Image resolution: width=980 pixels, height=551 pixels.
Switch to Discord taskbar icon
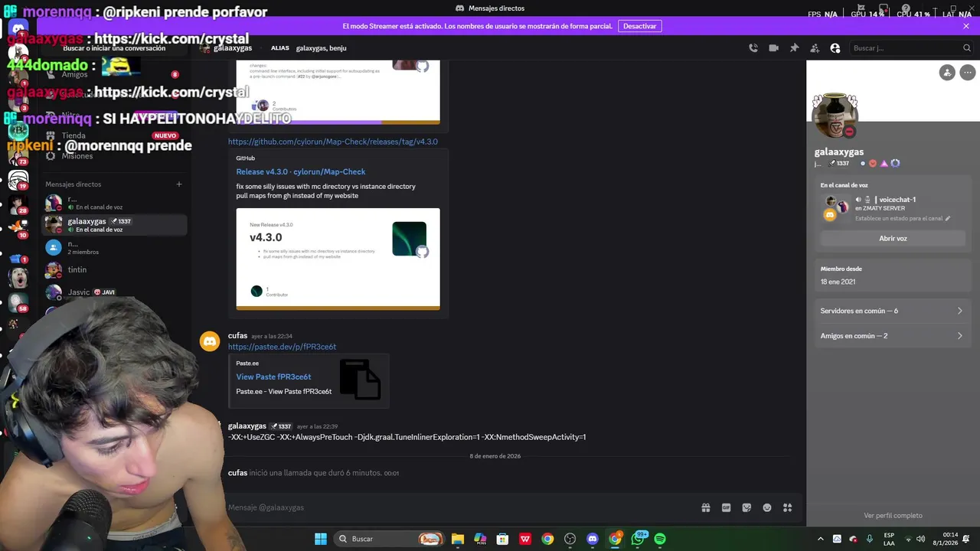pos(592,539)
